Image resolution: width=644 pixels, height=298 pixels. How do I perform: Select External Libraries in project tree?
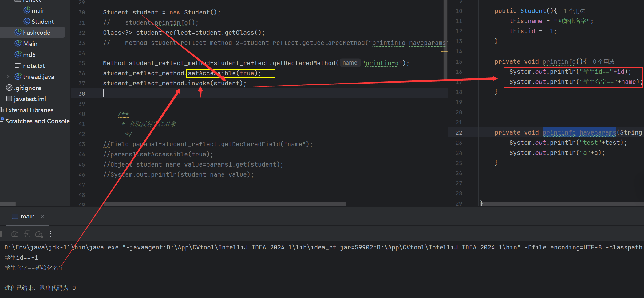(x=29, y=110)
